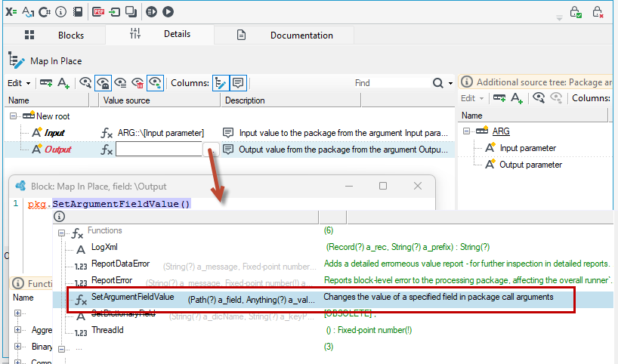Click the step-run icon with lines in top toolbar
Screen dimensions: 618x364
point(151,12)
